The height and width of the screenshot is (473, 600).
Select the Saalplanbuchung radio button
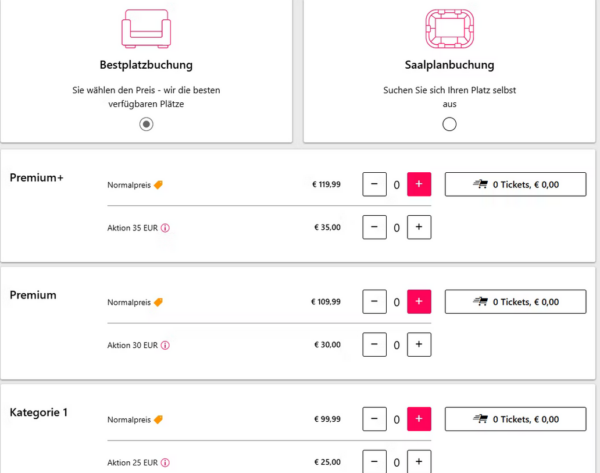[449, 124]
